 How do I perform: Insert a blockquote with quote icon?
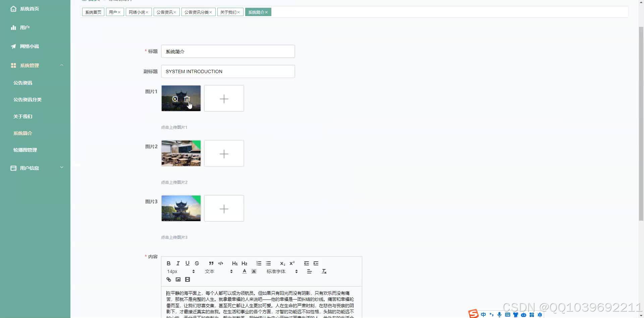click(211, 263)
